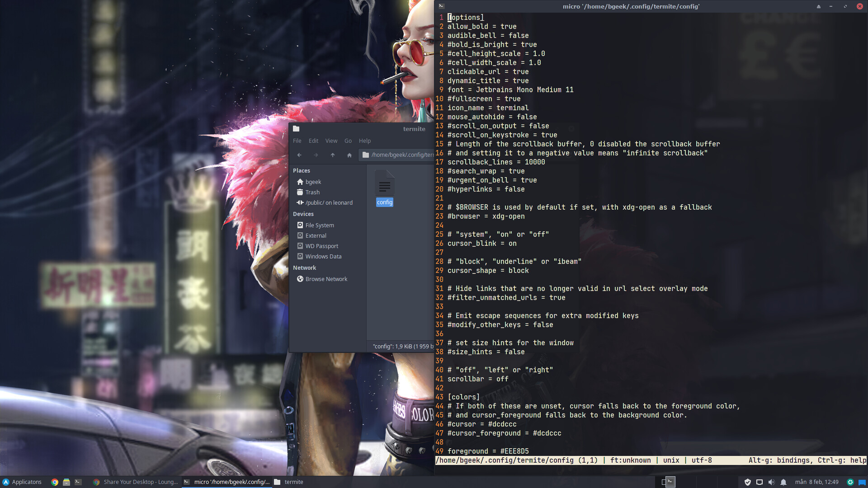Click utf-8 encoding in status bar

point(702,460)
